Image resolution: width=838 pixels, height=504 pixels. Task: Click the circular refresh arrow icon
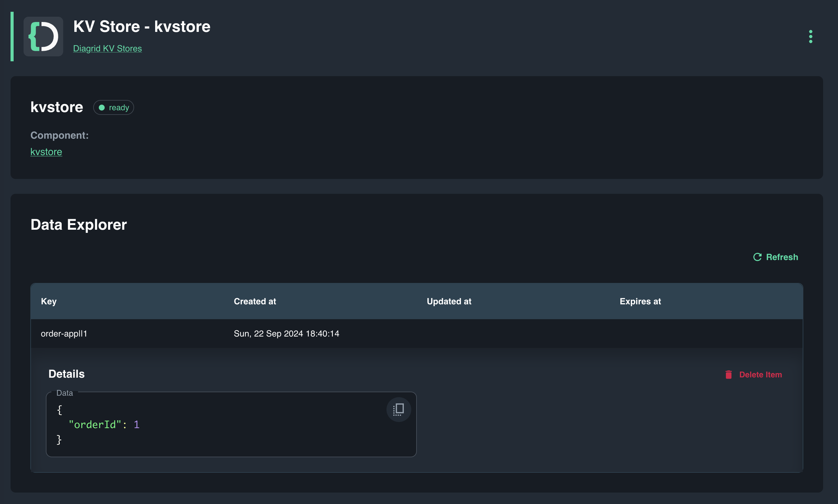[x=757, y=257]
